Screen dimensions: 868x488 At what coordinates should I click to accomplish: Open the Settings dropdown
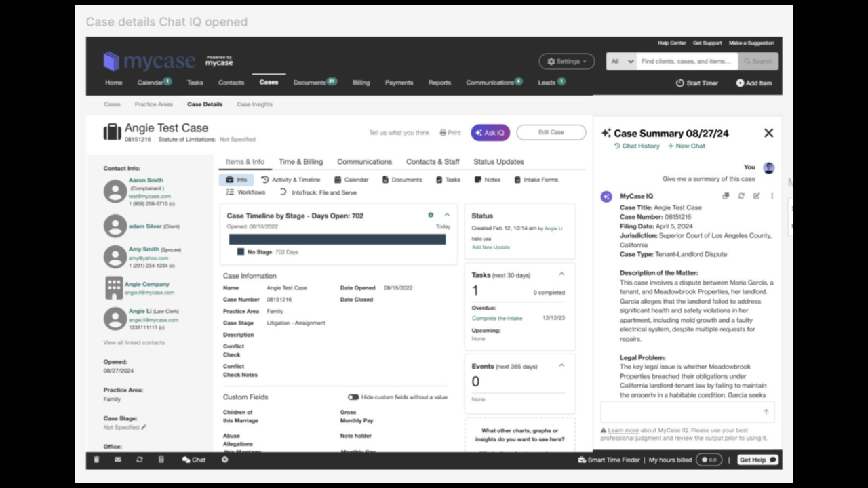pos(566,62)
